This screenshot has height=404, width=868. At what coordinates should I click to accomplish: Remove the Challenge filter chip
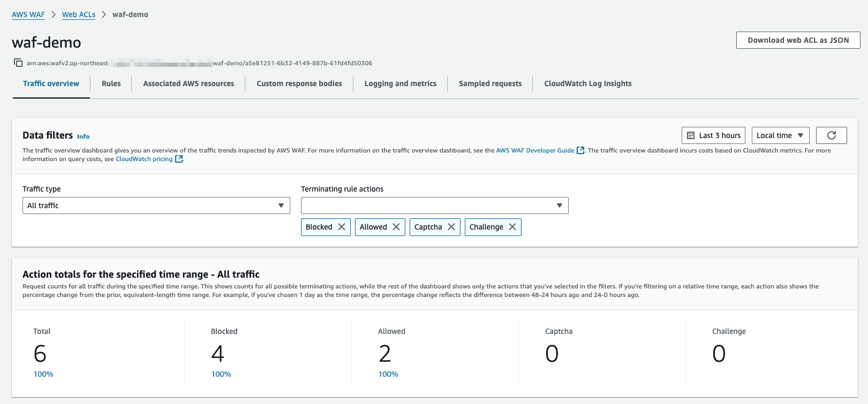(512, 227)
